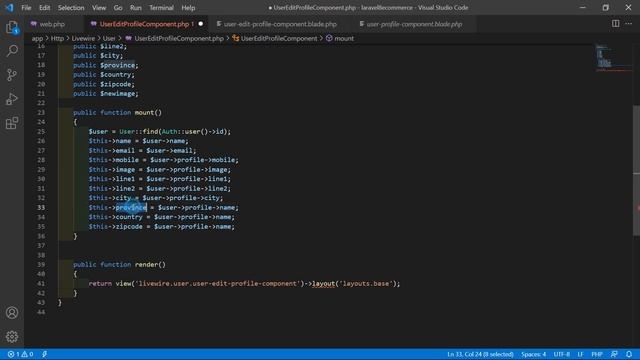Switch to user-profile-component.blade.php tab
640x360 pixels.
click(414, 24)
